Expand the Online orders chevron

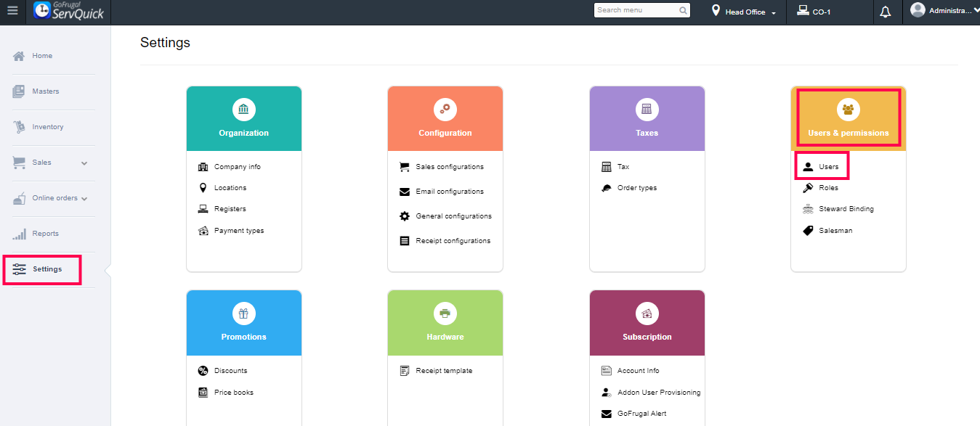[84, 199]
